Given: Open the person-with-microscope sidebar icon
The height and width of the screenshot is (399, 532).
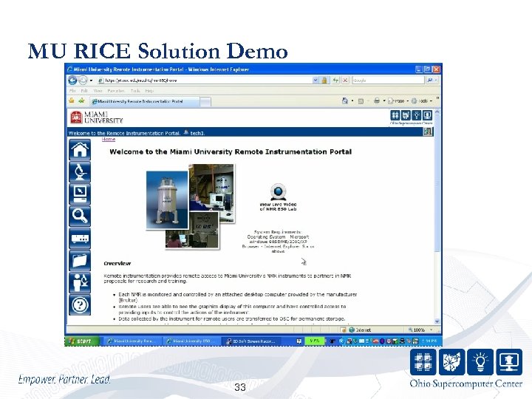Looking at the screenshot, I should point(80,282).
